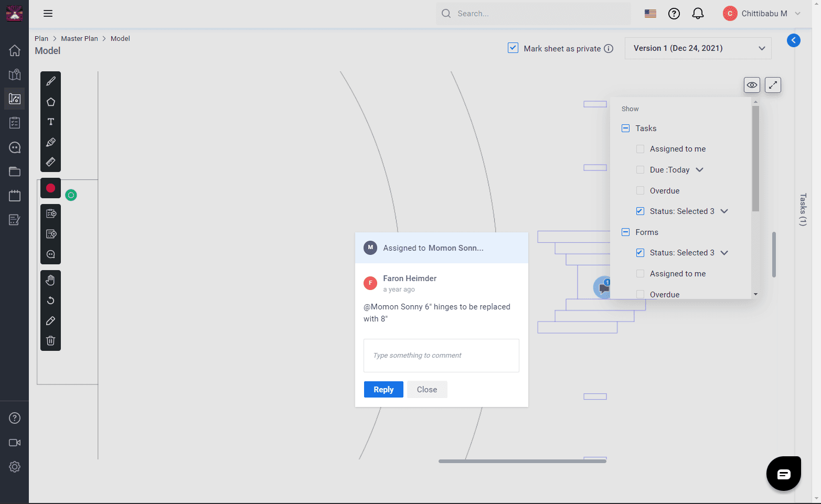
Task: Collapse the side panel blue arrow
Action: point(794,40)
